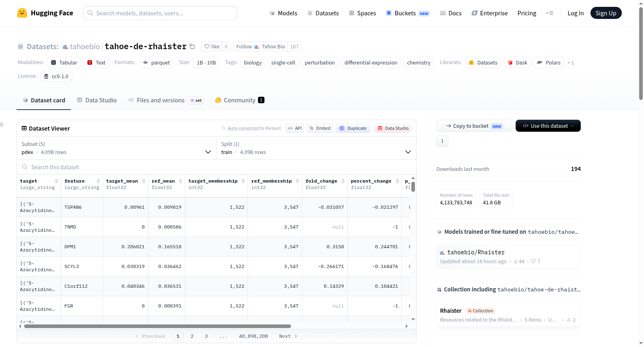644x347 pixels.
Task: Sort by the percent_change column
Action: [397, 181]
